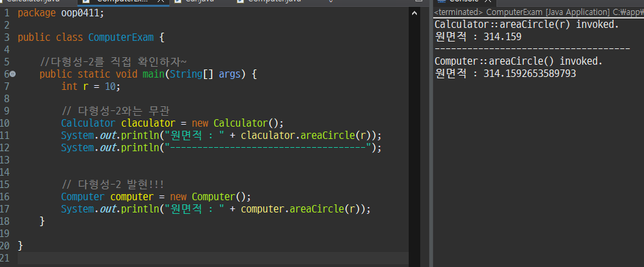Image resolution: width=644 pixels, height=267 pixels.
Task: Click the 'claculator' variable declaration on line 10
Action: [148, 123]
